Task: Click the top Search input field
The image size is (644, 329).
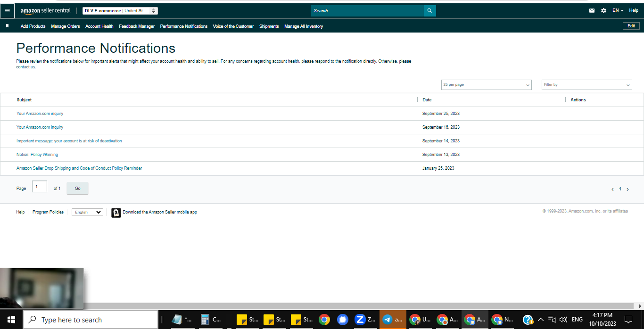Action: pyautogui.click(x=367, y=10)
